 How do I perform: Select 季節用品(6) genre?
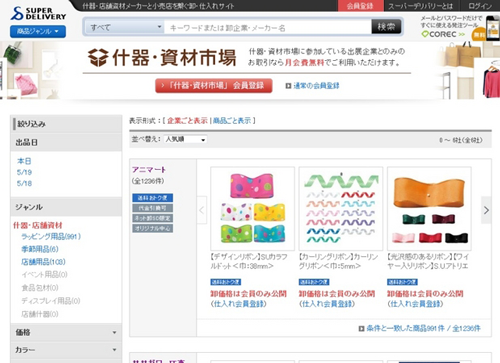click(x=40, y=249)
